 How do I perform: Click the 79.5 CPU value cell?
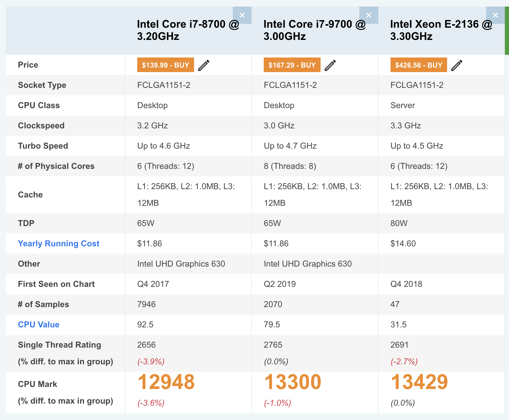point(272,324)
